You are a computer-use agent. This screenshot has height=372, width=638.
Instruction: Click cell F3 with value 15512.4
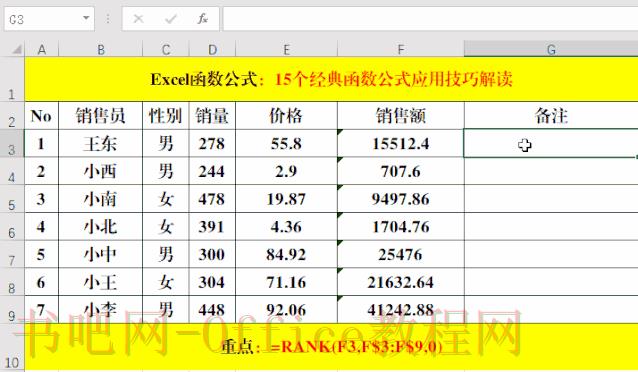[x=401, y=143]
